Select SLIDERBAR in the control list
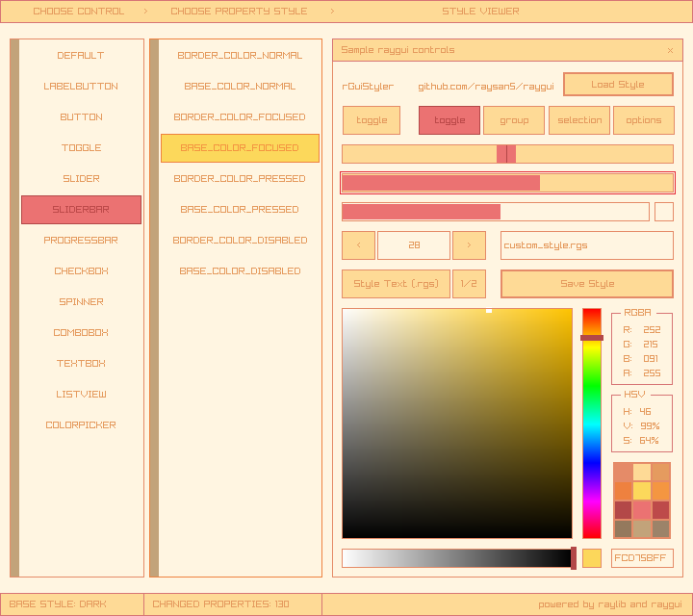693x616 pixels. (81, 210)
